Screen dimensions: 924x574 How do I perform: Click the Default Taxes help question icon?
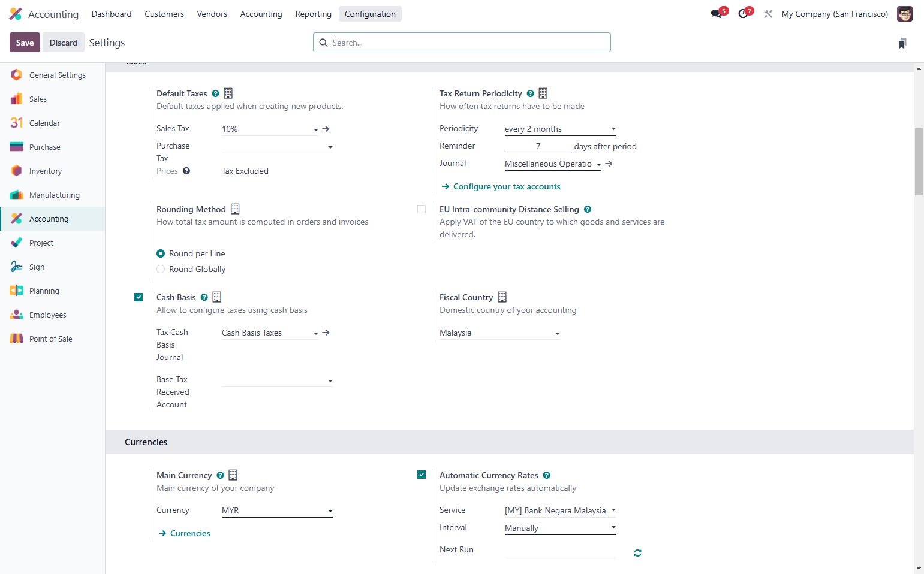point(216,93)
